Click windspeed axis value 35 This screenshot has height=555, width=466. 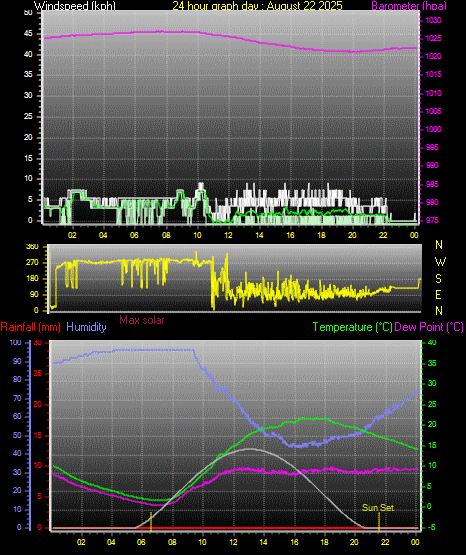[28, 74]
